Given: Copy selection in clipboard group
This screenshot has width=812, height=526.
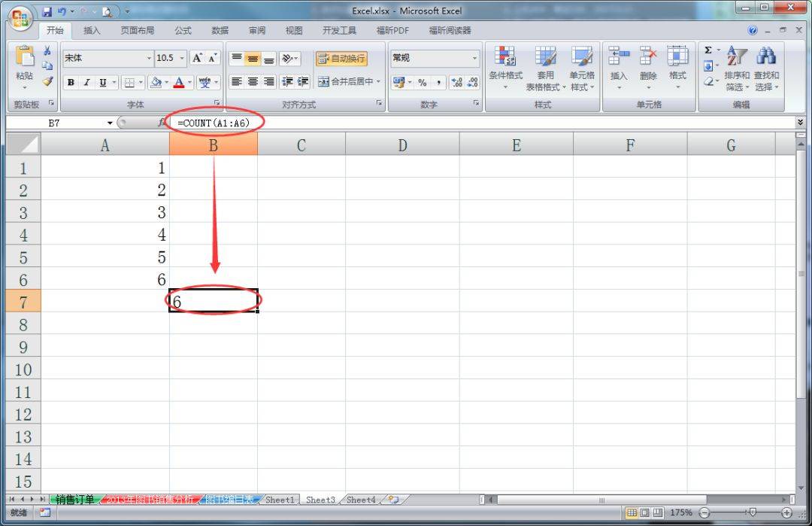Looking at the screenshot, I should [x=47, y=65].
